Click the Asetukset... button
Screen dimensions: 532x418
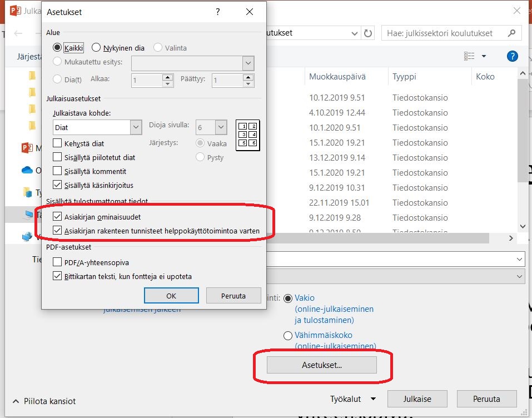pos(322,365)
